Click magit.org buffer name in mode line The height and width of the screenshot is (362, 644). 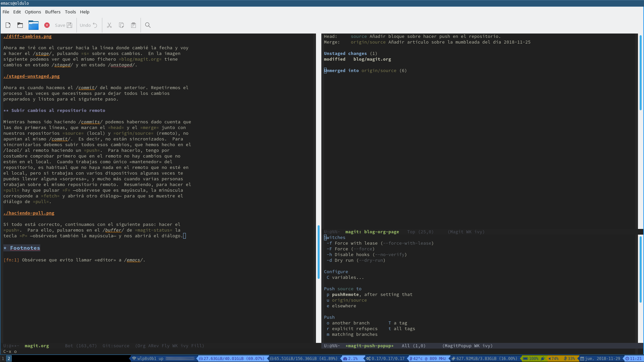click(x=37, y=346)
